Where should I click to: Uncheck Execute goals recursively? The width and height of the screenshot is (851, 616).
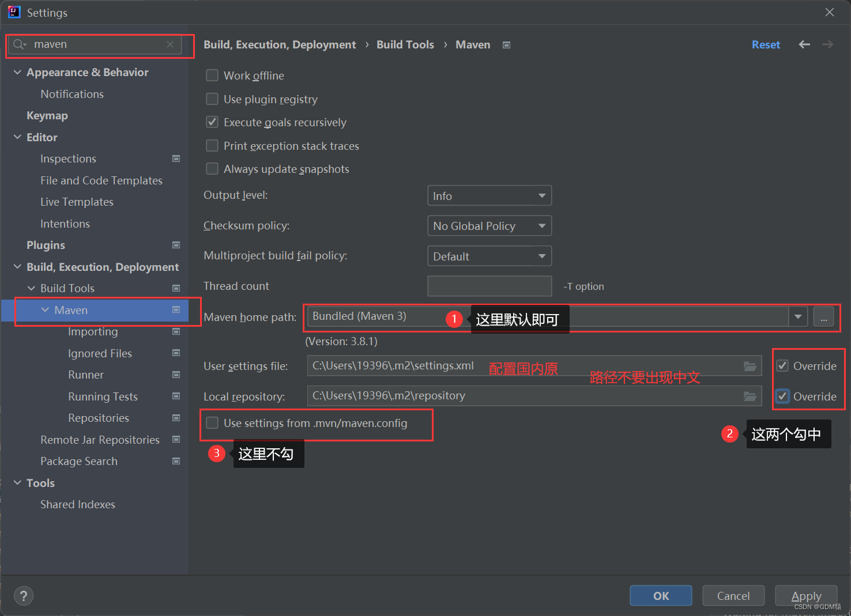pos(212,122)
